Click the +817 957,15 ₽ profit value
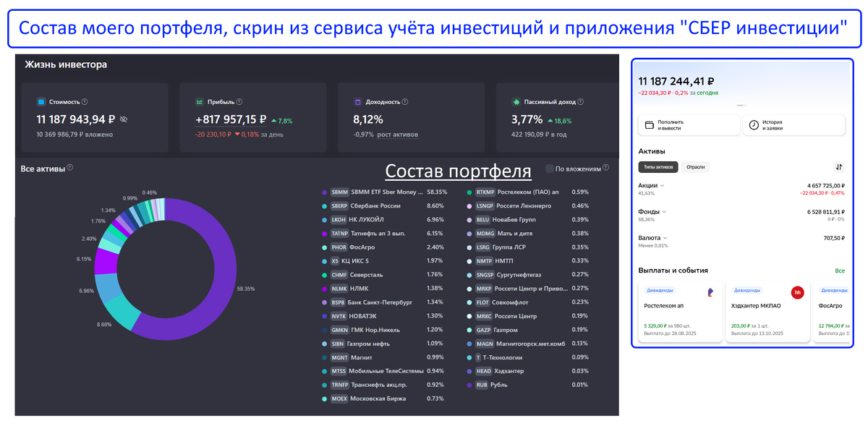This screenshot has height=426, width=868. (231, 119)
